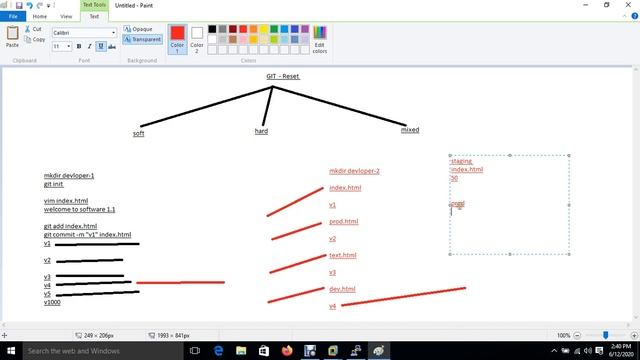The height and width of the screenshot is (360, 640).
Task: Redo the undone action
Action: pyautogui.click(x=40, y=5)
